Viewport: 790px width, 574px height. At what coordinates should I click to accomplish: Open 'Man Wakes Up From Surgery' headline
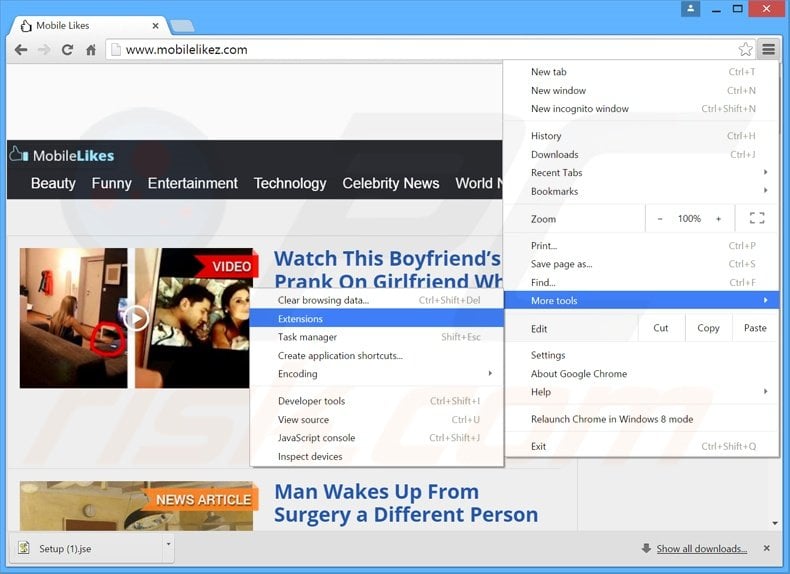pyautogui.click(x=406, y=503)
